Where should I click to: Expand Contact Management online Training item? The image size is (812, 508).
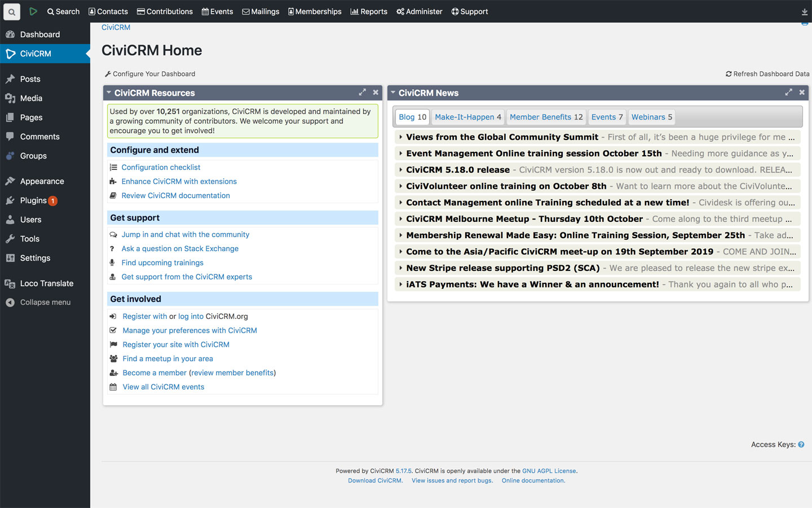598,203
